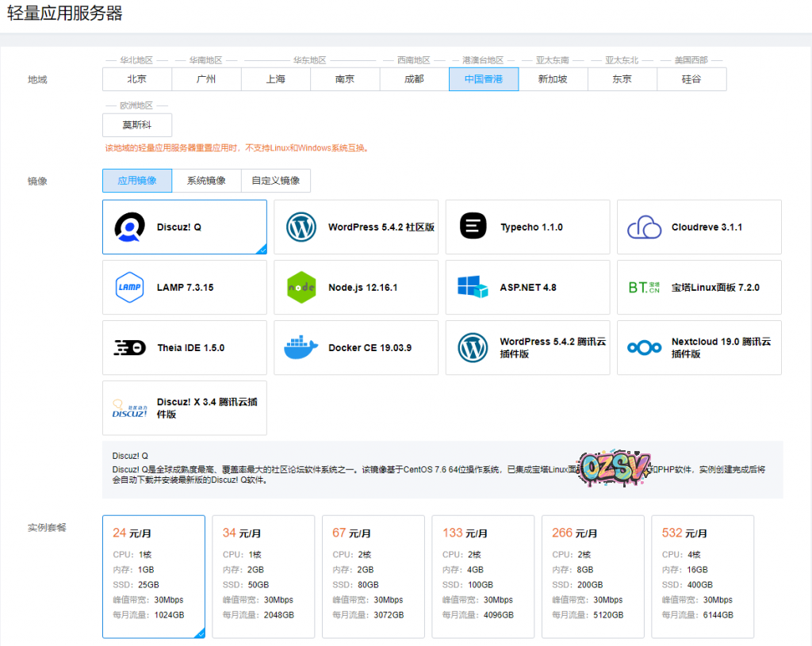812x646 pixels.
Task: Click the Discuz! Q image icon
Action: pyautogui.click(x=129, y=227)
